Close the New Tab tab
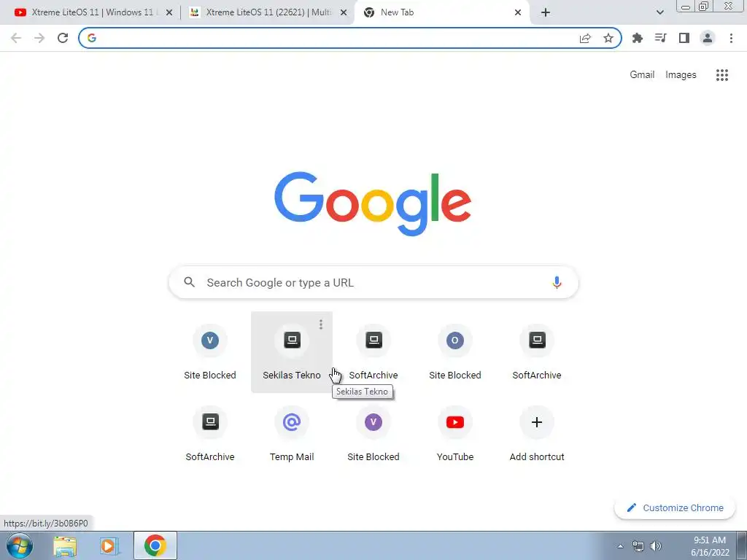Screen dimensions: 747x560 (518, 13)
